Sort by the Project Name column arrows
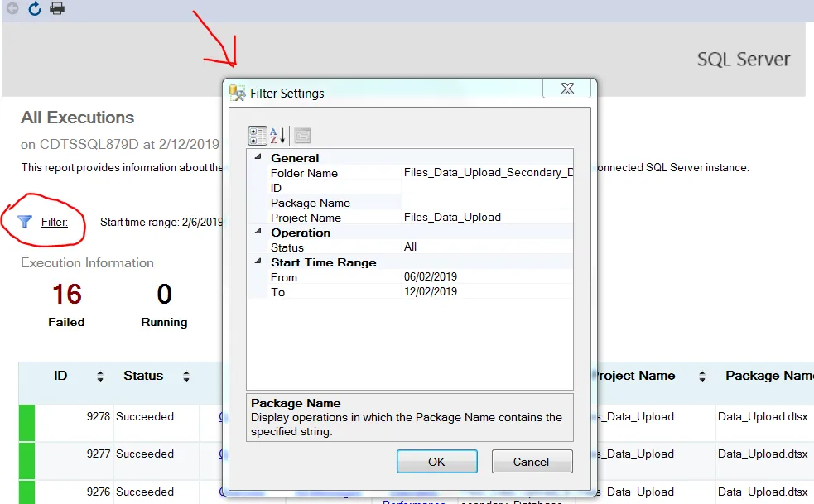This screenshot has height=504, width=814. click(x=702, y=377)
